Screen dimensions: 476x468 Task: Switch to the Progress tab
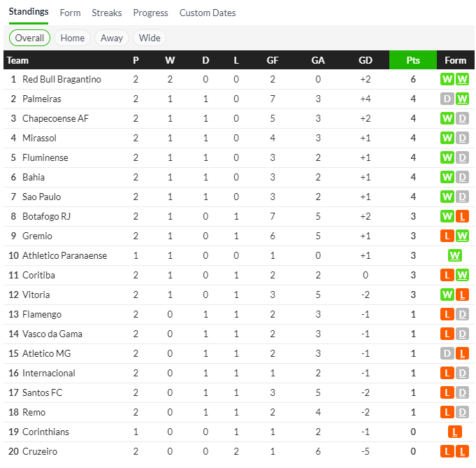pyautogui.click(x=150, y=13)
